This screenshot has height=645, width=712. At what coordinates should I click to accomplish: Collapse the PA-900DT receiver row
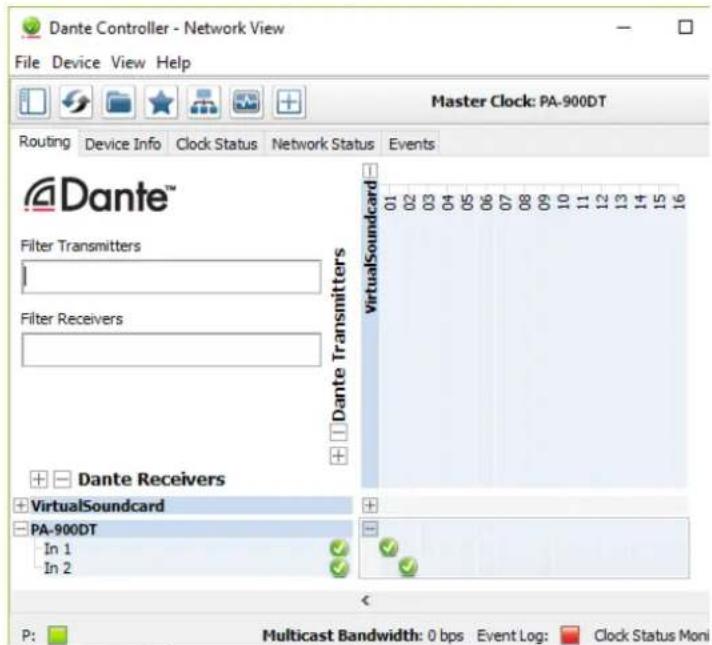20,529
